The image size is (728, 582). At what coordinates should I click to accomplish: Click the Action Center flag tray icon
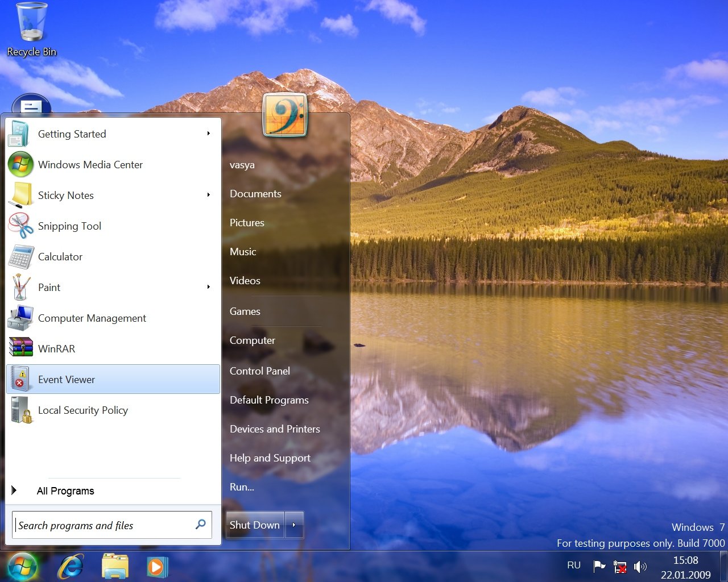[599, 566]
